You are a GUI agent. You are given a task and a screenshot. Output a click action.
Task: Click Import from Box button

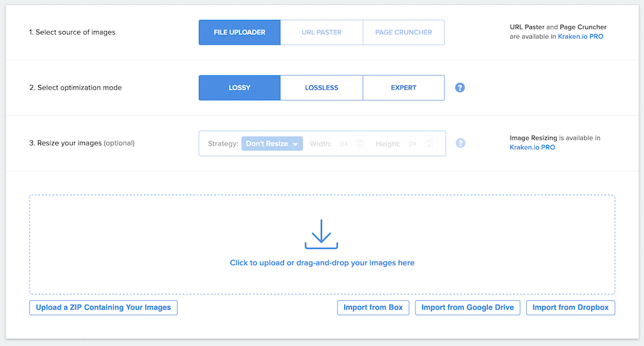(373, 307)
